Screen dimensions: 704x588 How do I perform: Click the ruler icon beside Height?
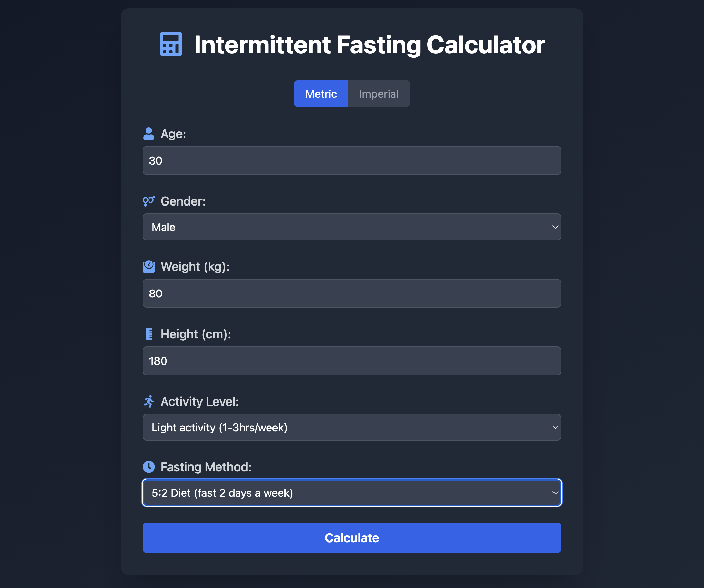149,334
